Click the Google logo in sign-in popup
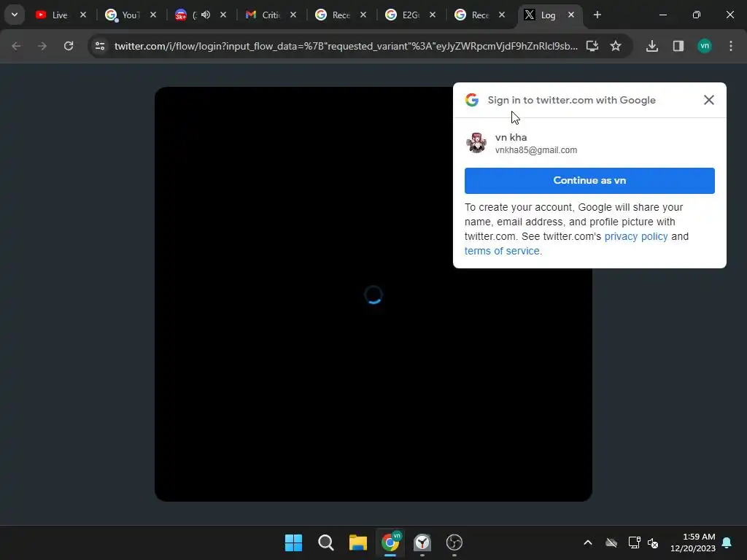The width and height of the screenshot is (747, 560). [472, 99]
